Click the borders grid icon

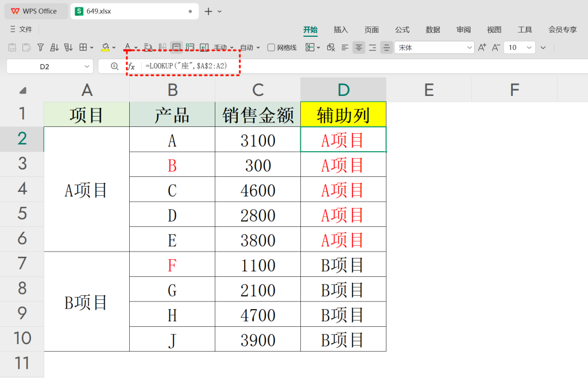(83, 47)
